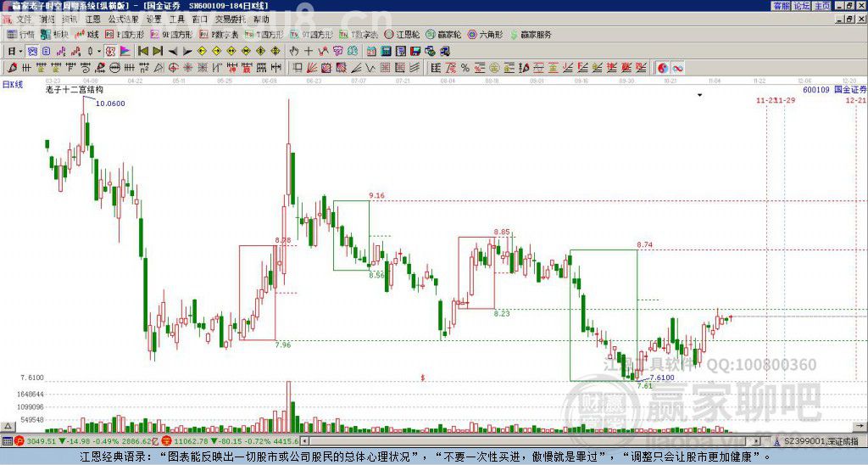This screenshot has width=868, height=465.
Task: Open the 帮助 menu
Action: point(261,20)
